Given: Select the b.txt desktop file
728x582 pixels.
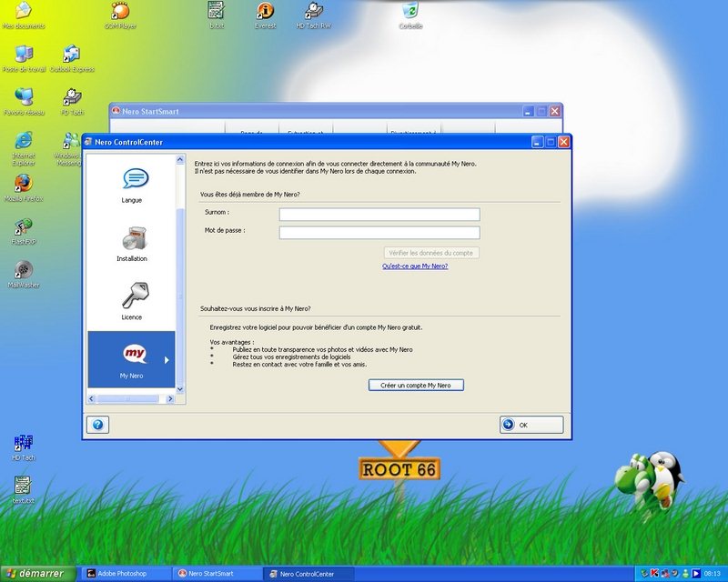Looking at the screenshot, I should tap(217, 15).
